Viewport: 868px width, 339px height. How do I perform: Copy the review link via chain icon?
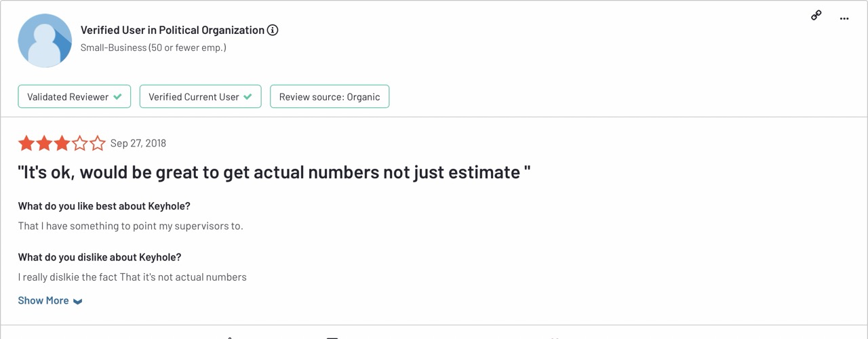816,16
